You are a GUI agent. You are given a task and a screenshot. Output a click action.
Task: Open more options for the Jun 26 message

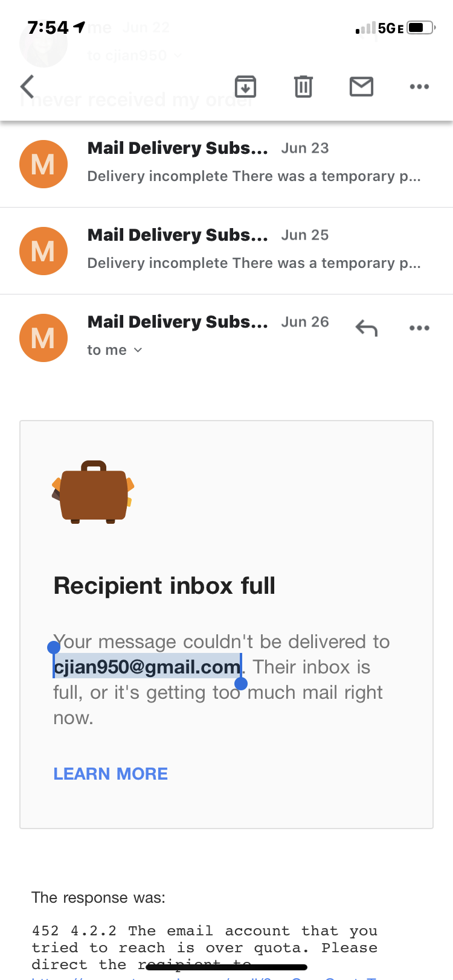click(419, 328)
